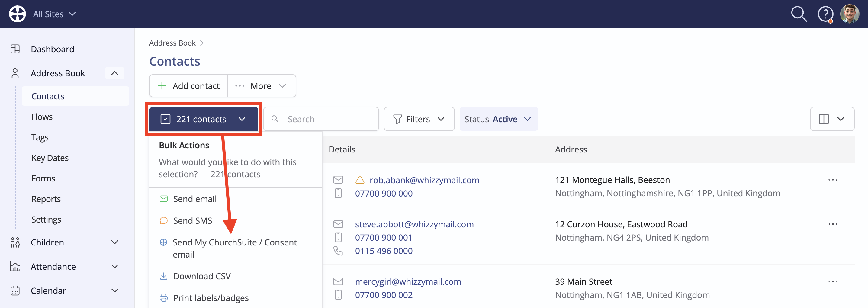The width and height of the screenshot is (868, 308).
Task: Click the Address Book breadcrumb link
Action: [172, 43]
